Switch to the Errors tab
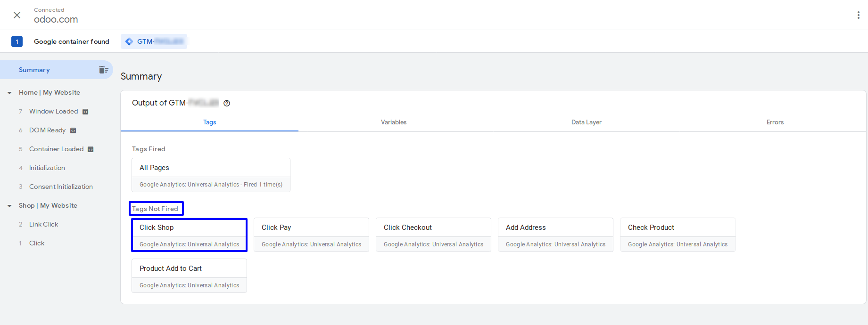Screen dimensions: 868x325 tap(775, 122)
